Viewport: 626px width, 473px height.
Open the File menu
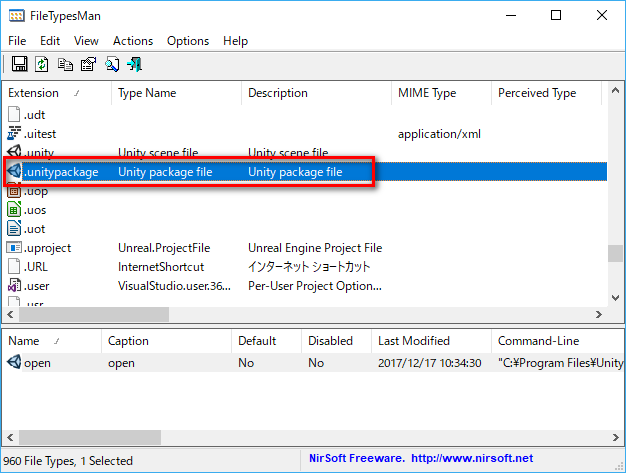coord(17,41)
